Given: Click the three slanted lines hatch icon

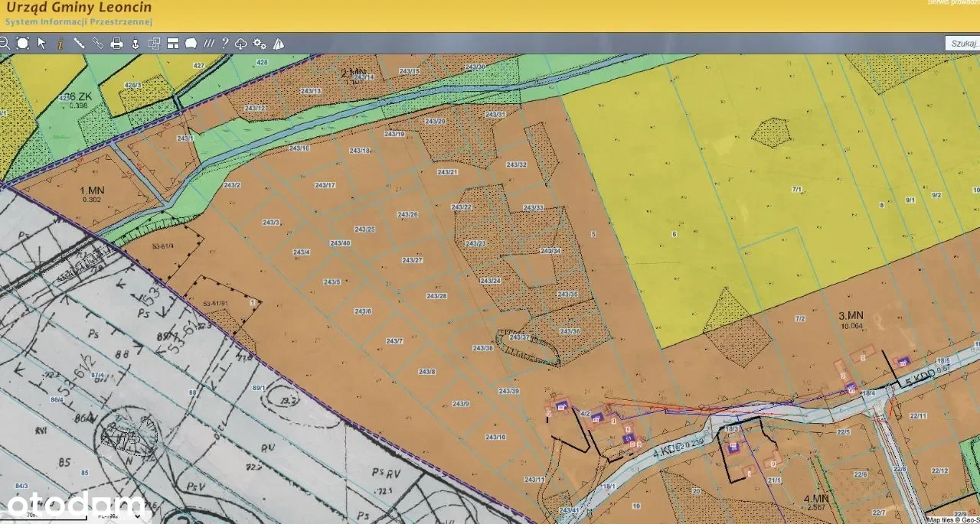Looking at the screenshot, I should [x=209, y=44].
